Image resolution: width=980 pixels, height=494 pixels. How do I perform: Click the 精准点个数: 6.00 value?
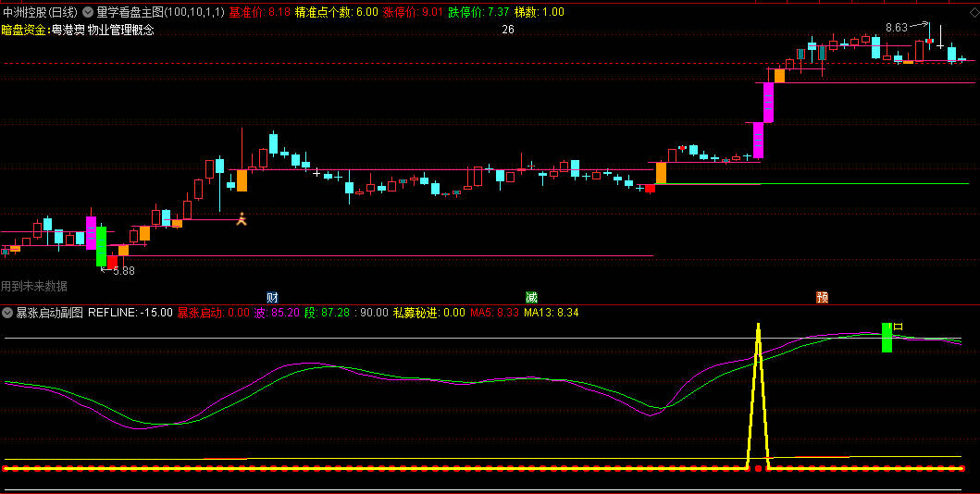pyautogui.click(x=336, y=11)
